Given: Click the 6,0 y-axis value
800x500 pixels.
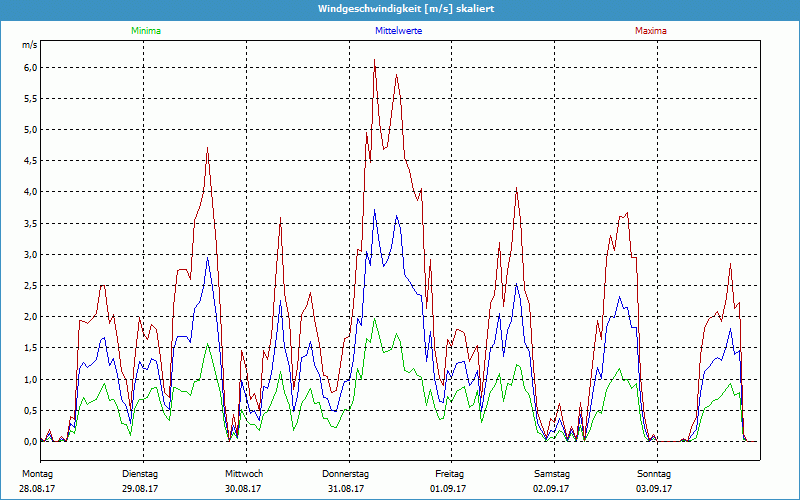Looking at the screenshot, I should pos(29,67).
